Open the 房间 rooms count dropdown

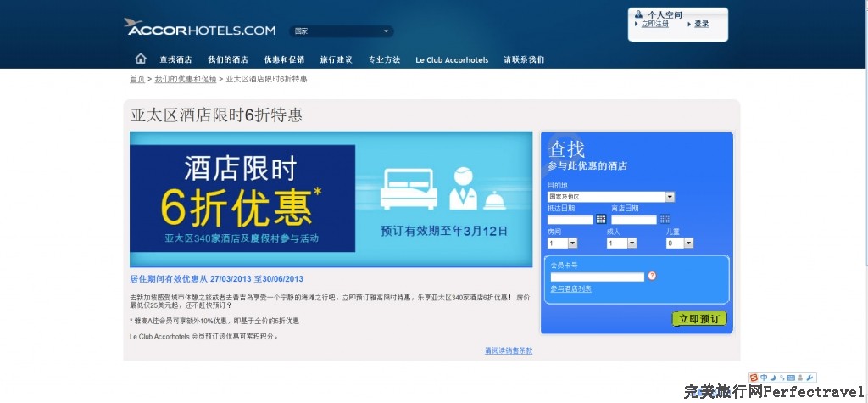point(563,243)
